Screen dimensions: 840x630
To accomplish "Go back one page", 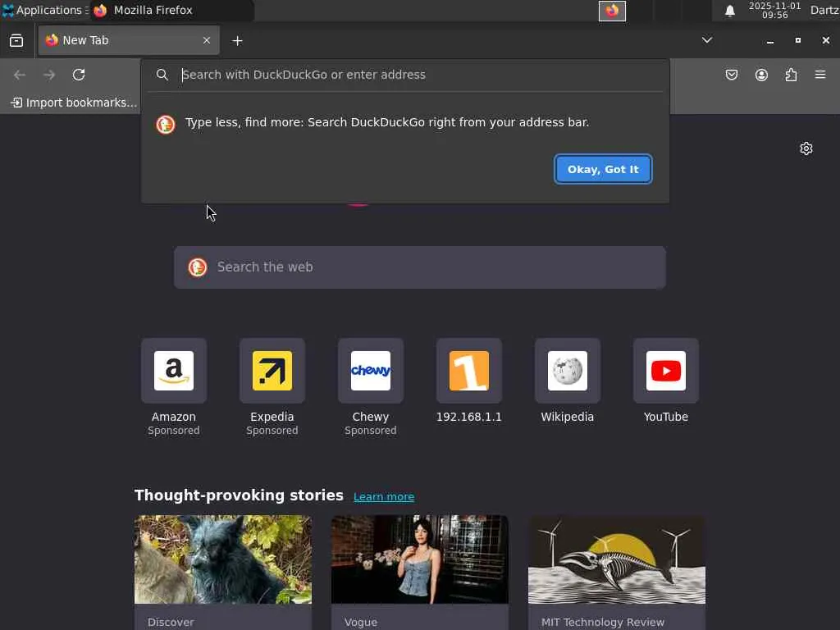I will 20,75.
